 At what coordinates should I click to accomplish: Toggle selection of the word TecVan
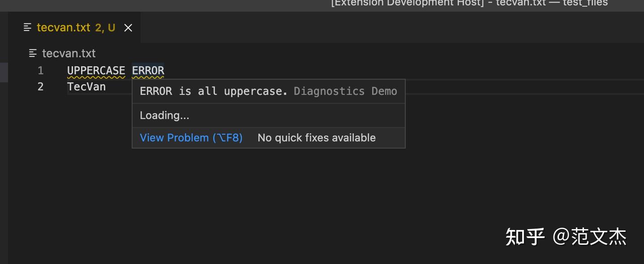coord(86,86)
